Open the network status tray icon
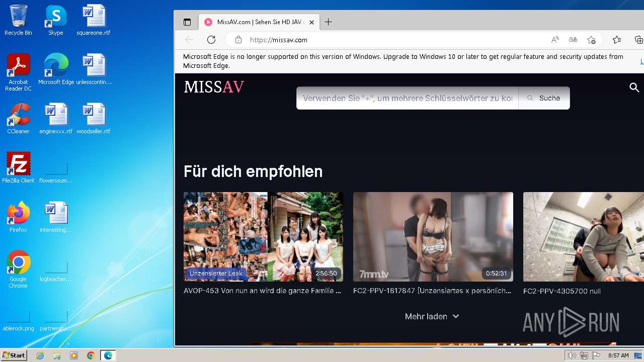 point(584,355)
